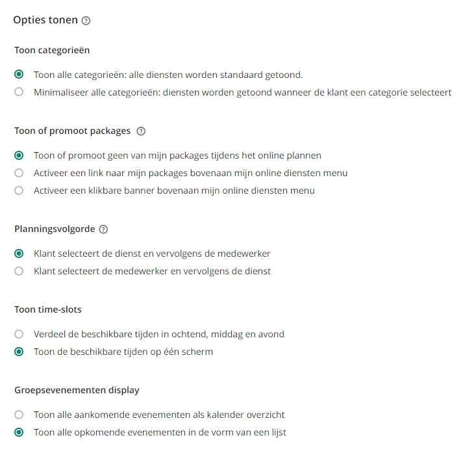Select dienst en vervolgens medewerker option

click(x=19, y=253)
